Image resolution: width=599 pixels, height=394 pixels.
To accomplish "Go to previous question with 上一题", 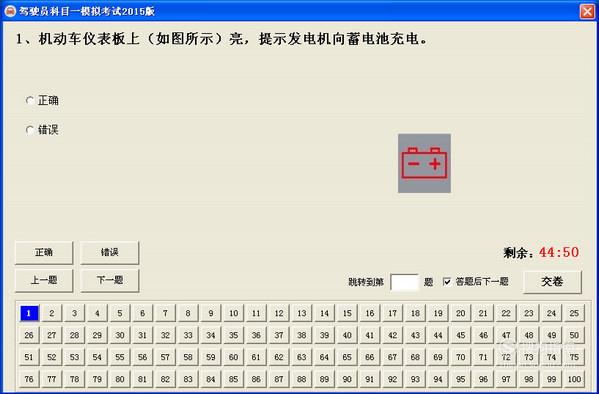I will 44,281.
